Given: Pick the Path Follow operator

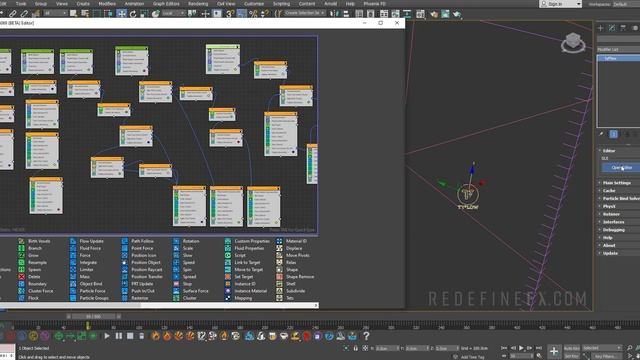Looking at the screenshot, I should [138, 241].
